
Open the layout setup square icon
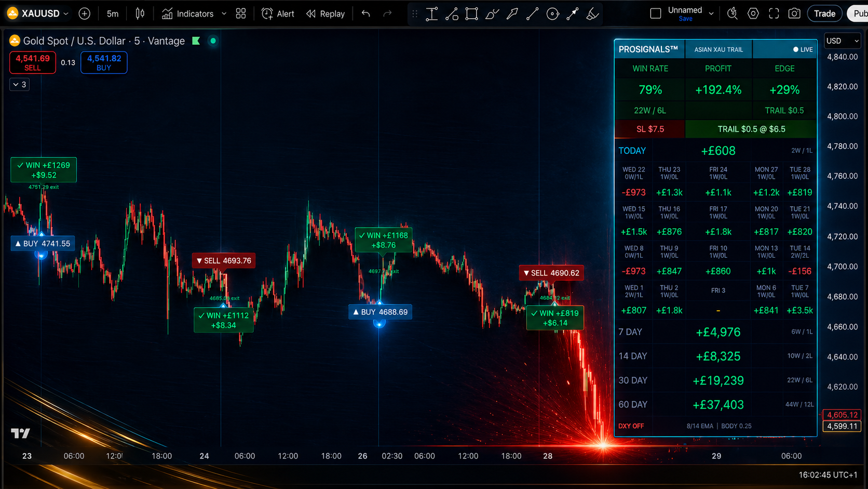(x=656, y=14)
